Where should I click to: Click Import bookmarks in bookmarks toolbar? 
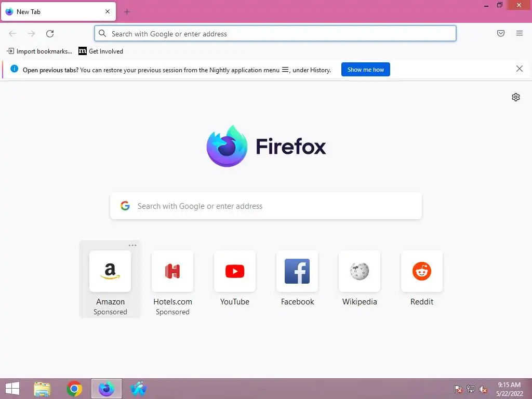(x=39, y=51)
